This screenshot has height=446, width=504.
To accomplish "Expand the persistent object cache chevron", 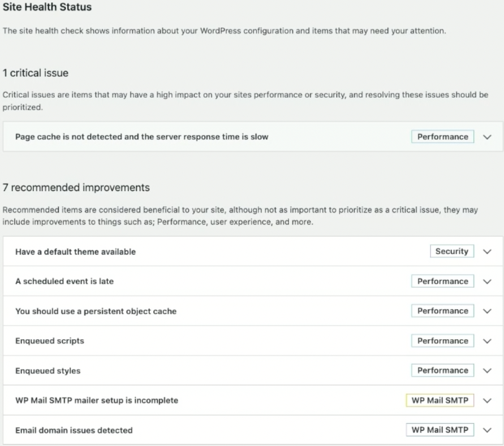I will click(487, 311).
